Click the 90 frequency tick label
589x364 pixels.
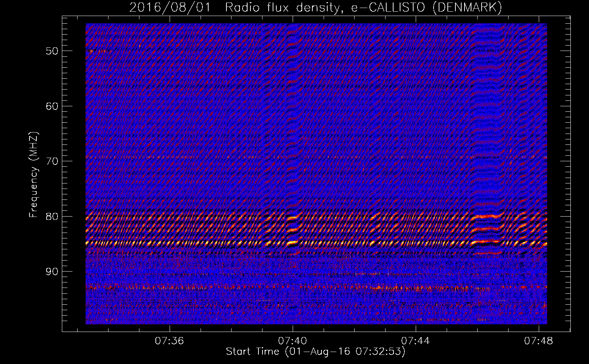coord(52,272)
